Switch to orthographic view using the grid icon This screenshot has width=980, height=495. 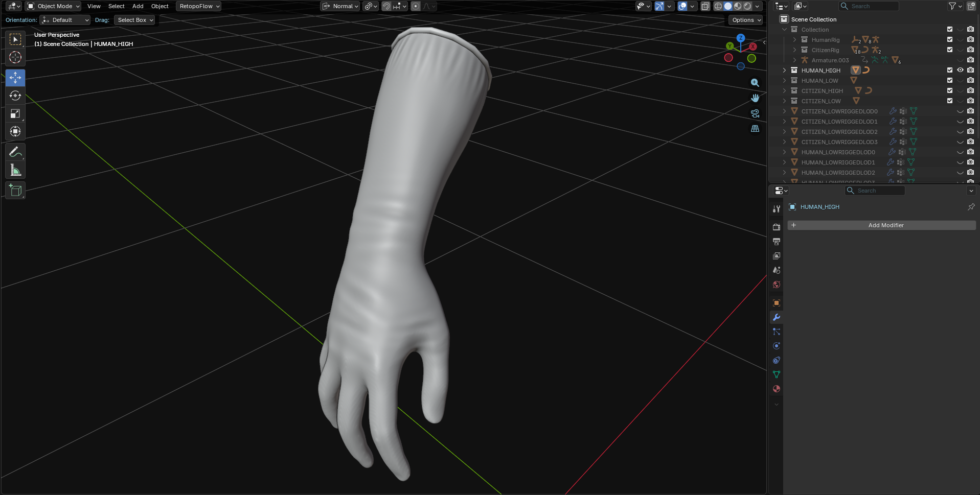755,129
